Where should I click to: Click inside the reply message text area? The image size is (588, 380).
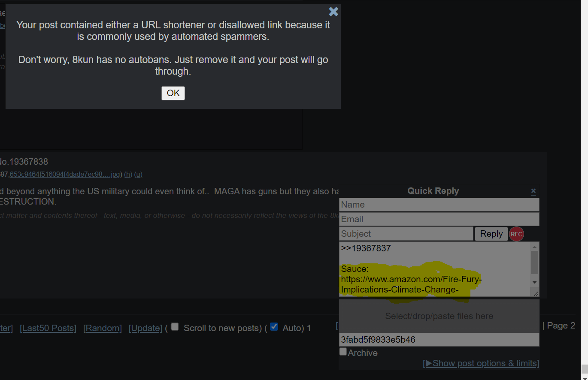(x=435, y=269)
